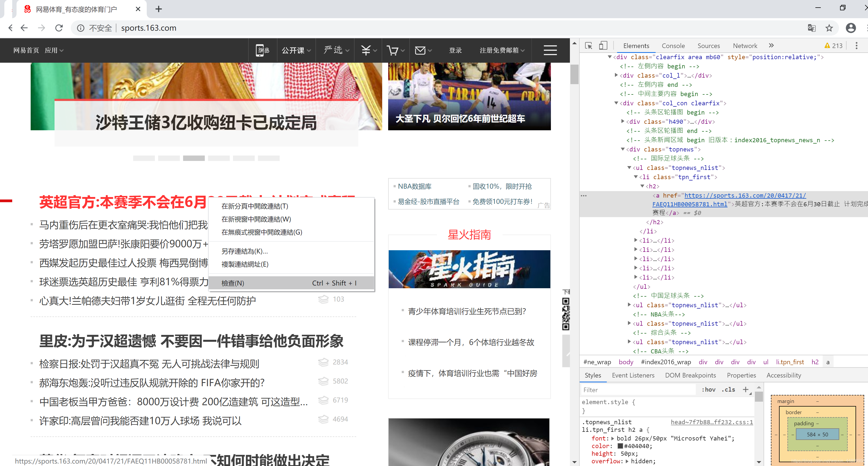The height and width of the screenshot is (466, 868).
Task: Close the 网易体育 browser tab
Action: tap(138, 9)
